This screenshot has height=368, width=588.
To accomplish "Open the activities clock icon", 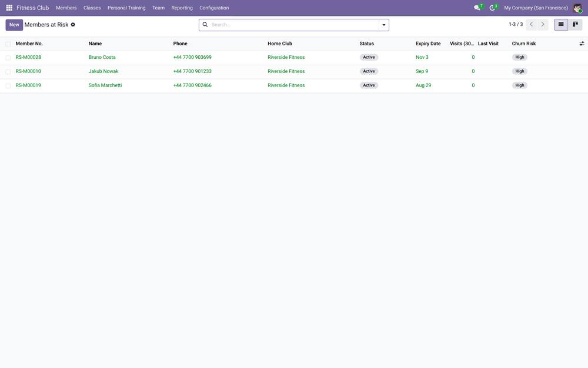I will [492, 8].
